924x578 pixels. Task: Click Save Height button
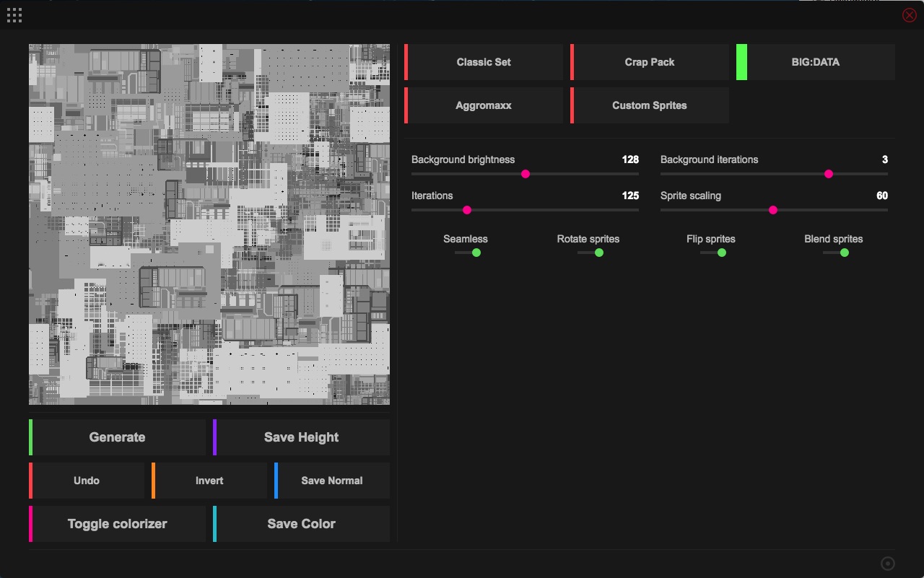click(302, 437)
